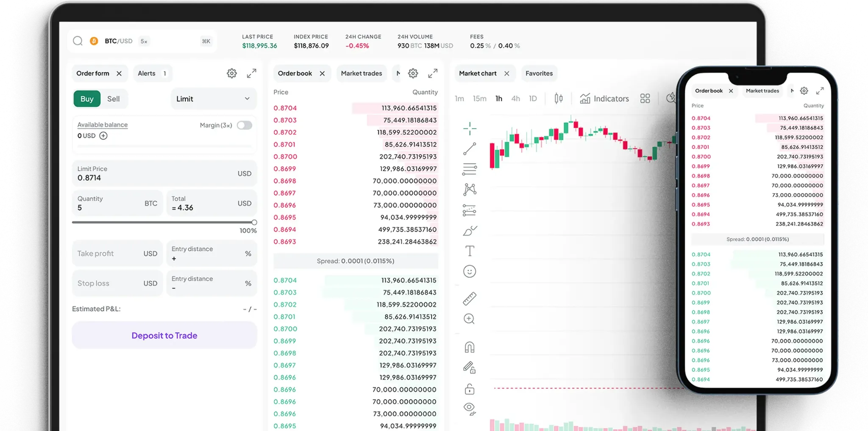Click the magnet snap mode icon
868x431 pixels.
tap(470, 348)
